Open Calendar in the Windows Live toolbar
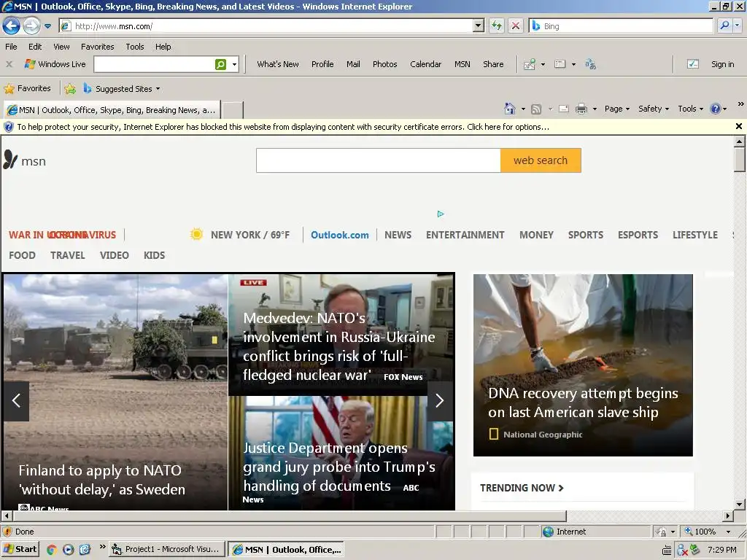This screenshot has width=747, height=560. pos(425,64)
